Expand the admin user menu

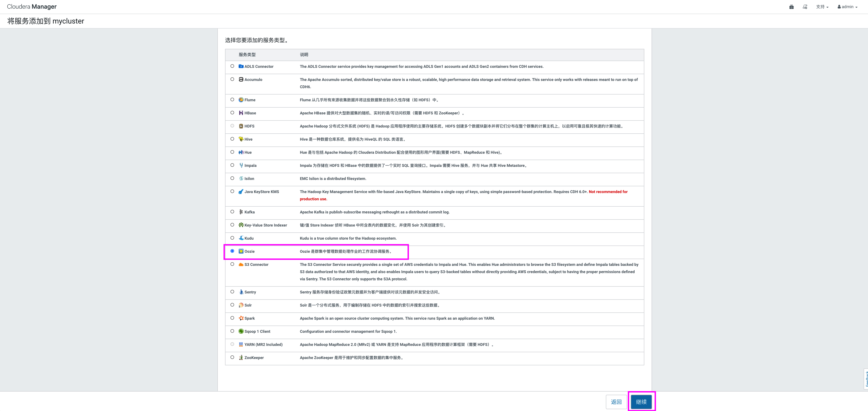point(847,7)
